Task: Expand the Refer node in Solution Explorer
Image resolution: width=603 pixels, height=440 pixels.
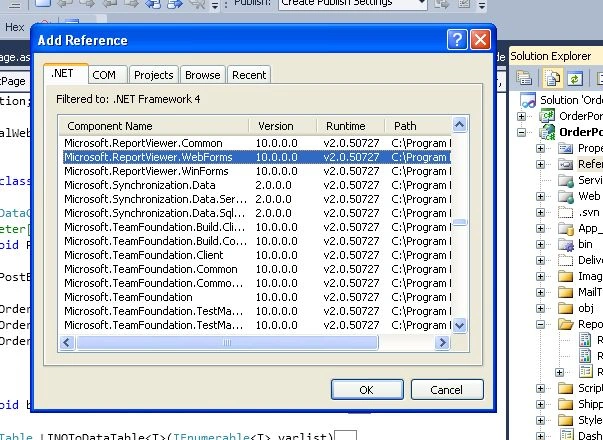Action: tap(540, 165)
